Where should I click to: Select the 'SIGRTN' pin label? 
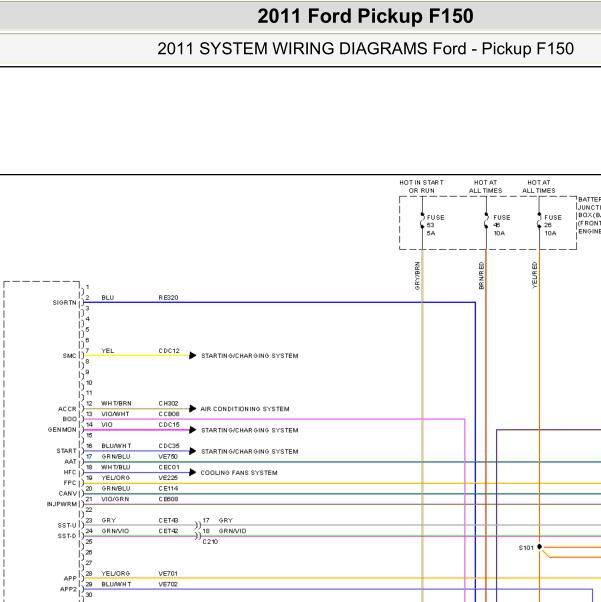[65, 303]
